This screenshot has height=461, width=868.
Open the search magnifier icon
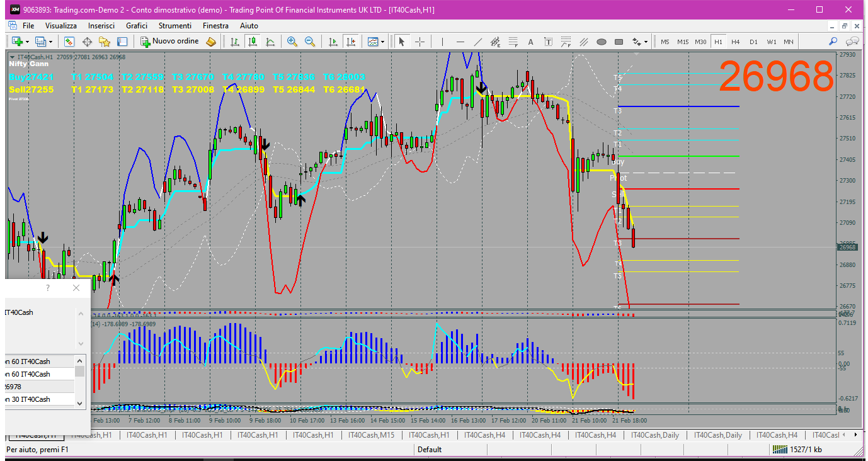(x=833, y=42)
